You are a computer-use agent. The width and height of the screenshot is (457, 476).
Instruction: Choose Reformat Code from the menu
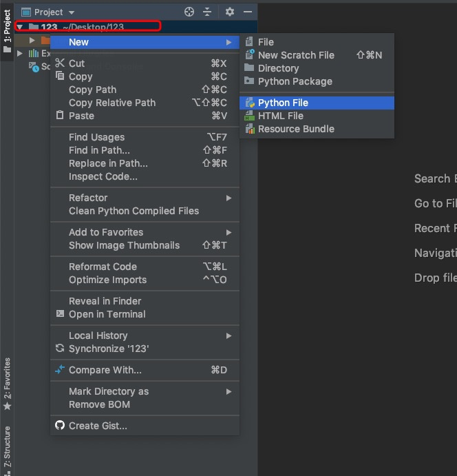(103, 267)
